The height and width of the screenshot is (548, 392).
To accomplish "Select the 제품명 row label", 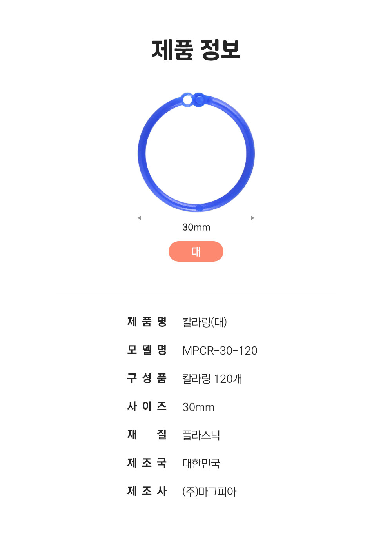I will 147,322.
